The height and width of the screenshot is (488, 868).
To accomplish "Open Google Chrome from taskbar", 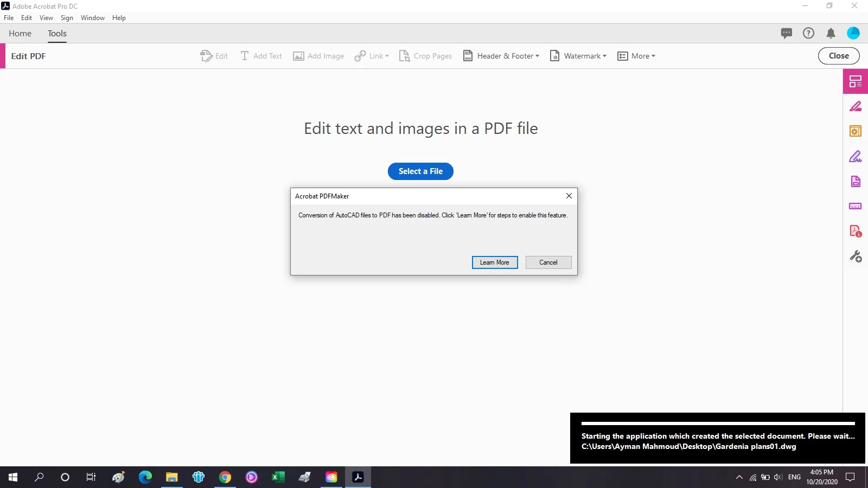I will tap(225, 477).
